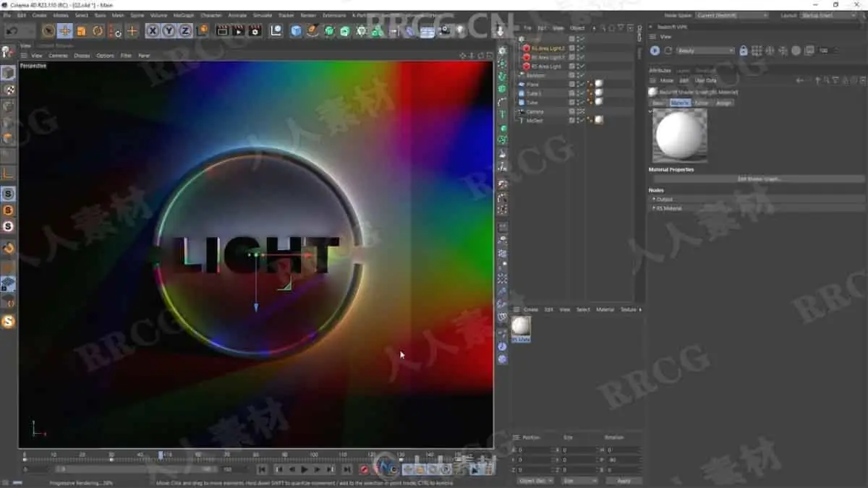This screenshot has width=868, height=488.
Task: Click the camera object toolbar icon
Action: click(x=443, y=31)
